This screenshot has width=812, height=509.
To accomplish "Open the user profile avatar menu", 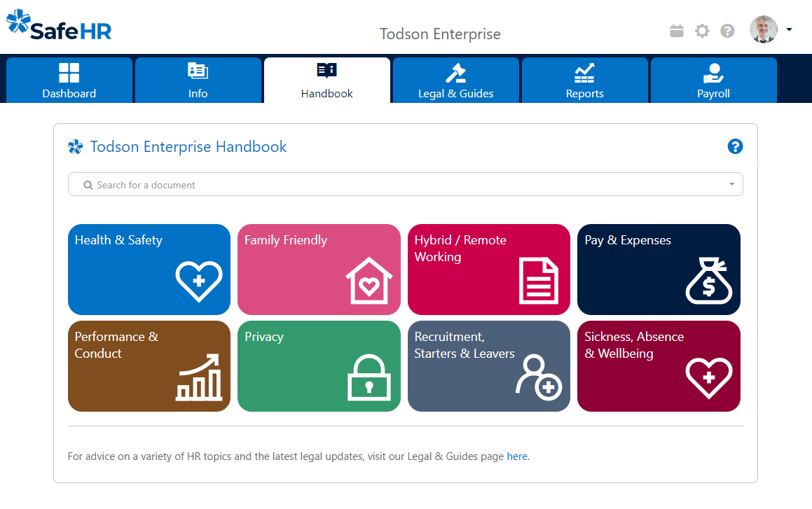I will click(x=764, y=30).
